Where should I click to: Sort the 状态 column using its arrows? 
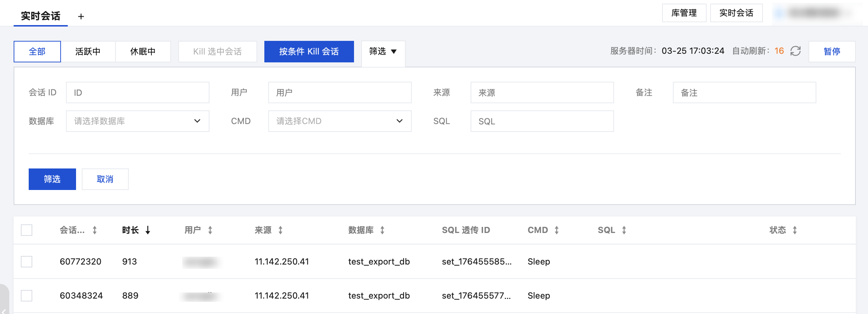pyautogui.click(x=795, y=230)
